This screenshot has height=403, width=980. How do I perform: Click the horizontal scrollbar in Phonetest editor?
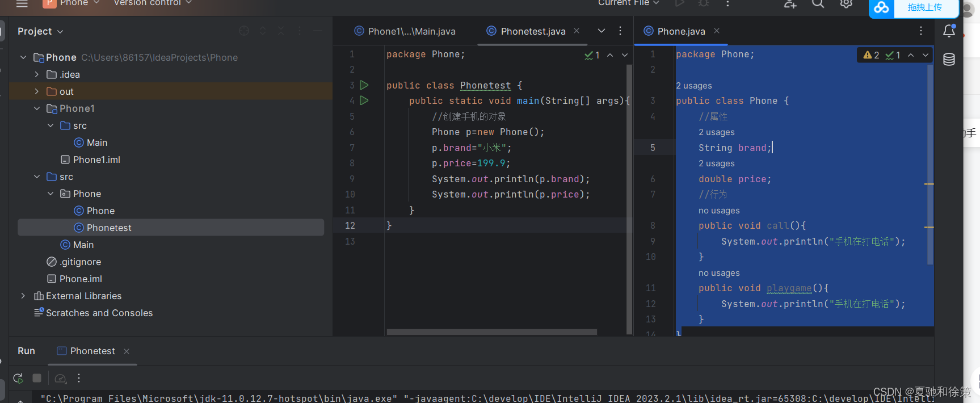tap(491, 332)
